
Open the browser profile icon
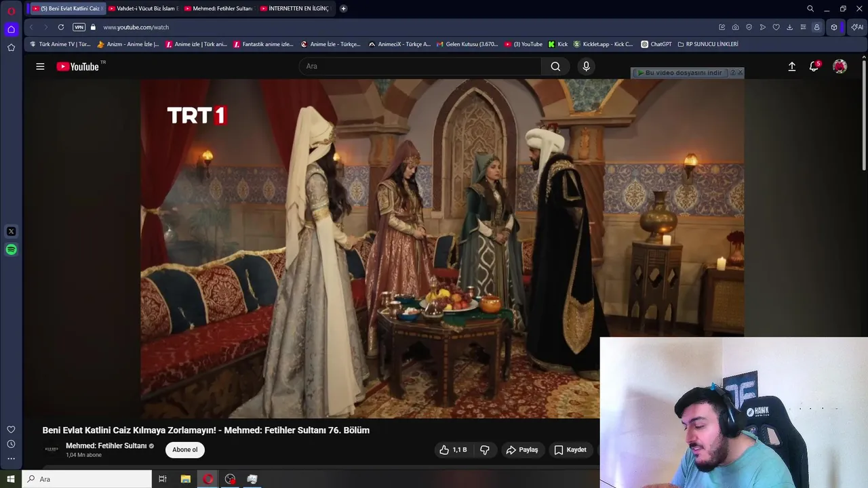(816, 27)
